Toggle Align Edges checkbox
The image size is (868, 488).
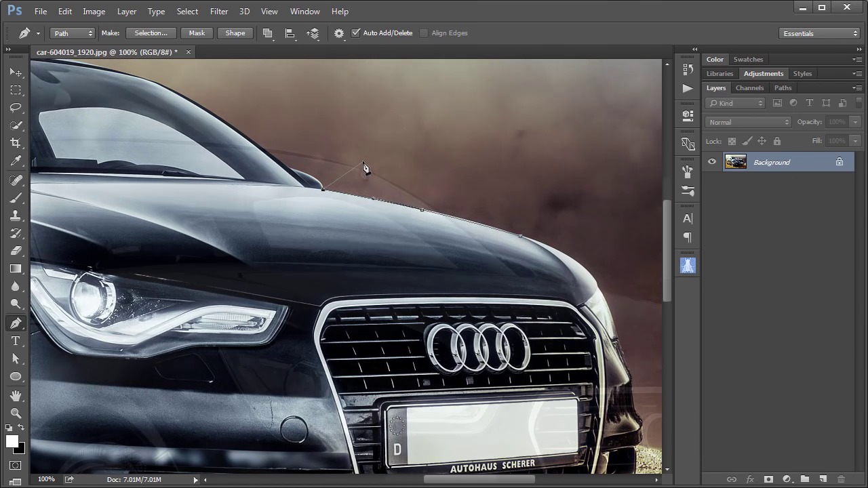[x=425, y=33]
